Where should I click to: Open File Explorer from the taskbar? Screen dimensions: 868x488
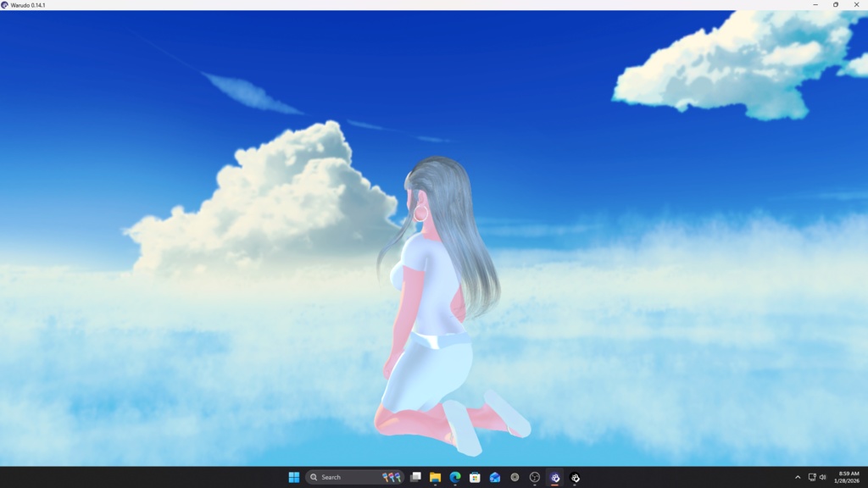tap(434, 477)
